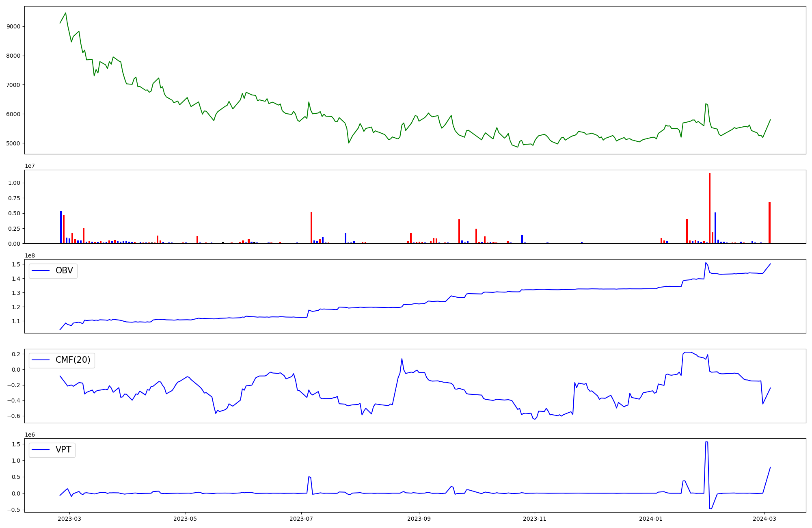
Task: Click the 9000 price axis tick label
Action: pyautogui.click(x=13, y=26)
